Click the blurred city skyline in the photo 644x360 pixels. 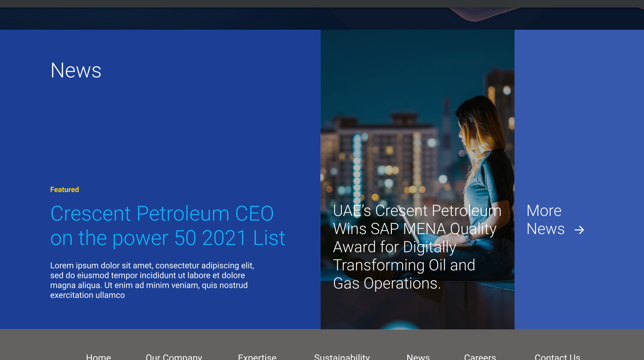click(x=377, y=151)
